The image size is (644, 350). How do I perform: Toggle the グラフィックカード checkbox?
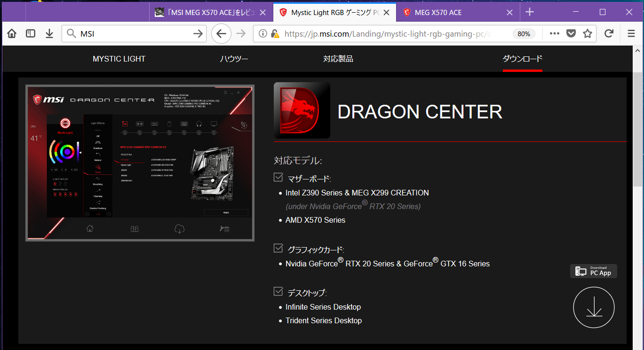[x=278, y=249]
